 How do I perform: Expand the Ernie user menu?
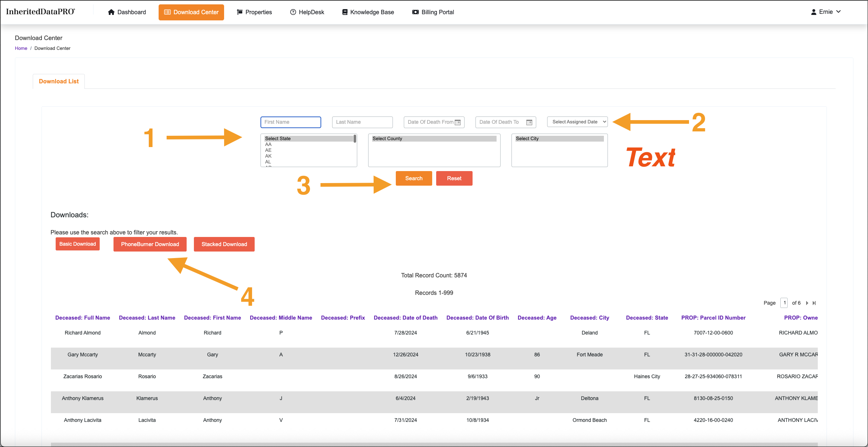coord(826,12)
